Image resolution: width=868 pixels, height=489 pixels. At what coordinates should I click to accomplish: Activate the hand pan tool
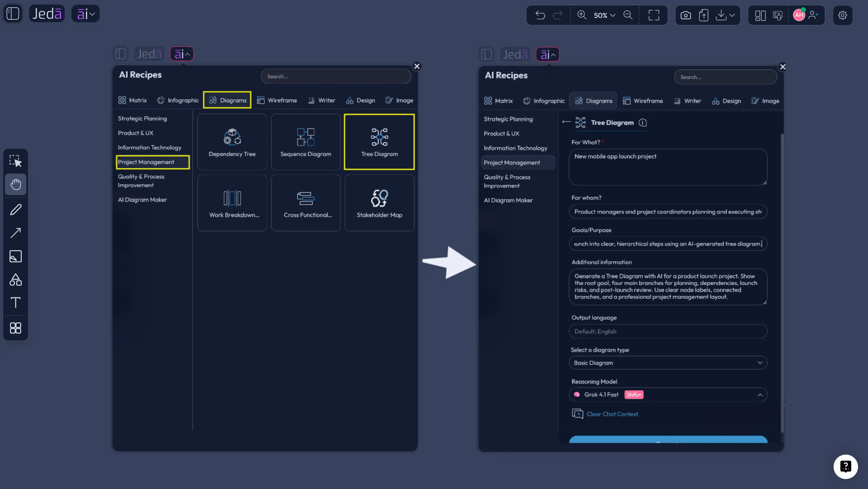[x=15, y=184]
